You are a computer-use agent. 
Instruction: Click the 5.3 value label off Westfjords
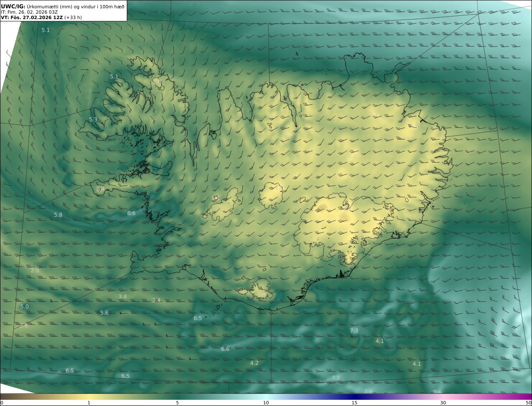[x=93, y=120]
